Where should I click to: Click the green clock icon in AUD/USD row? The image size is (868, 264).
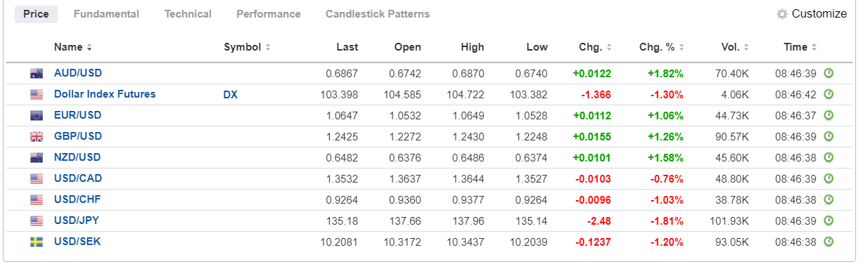click(829, 73)
